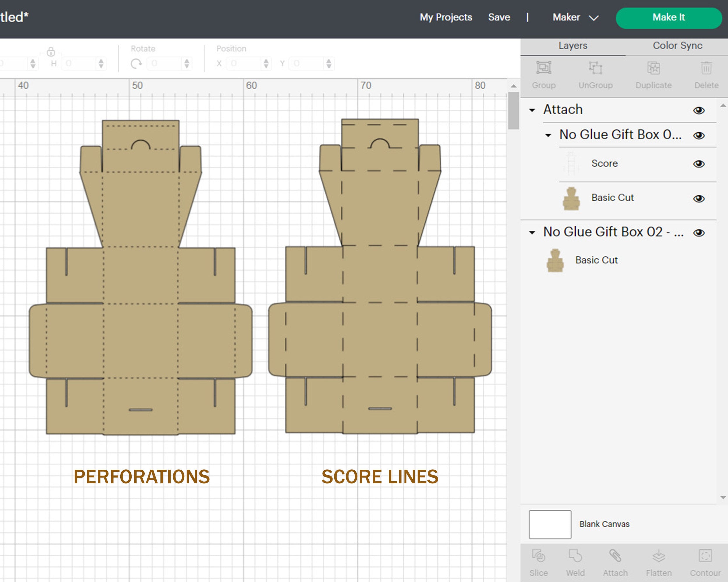Open the Maker machine dropdown

point(576,17)
